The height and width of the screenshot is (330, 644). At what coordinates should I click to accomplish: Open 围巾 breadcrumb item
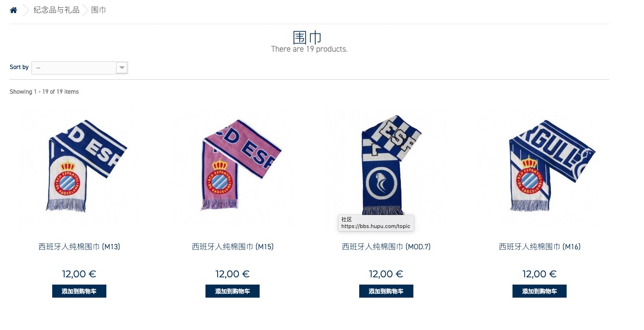tap(99, 10)
